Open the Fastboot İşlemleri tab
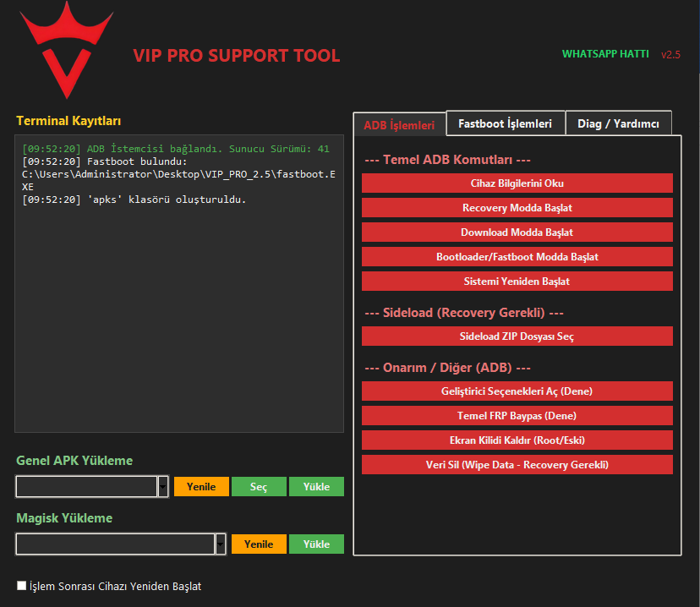 505,123
